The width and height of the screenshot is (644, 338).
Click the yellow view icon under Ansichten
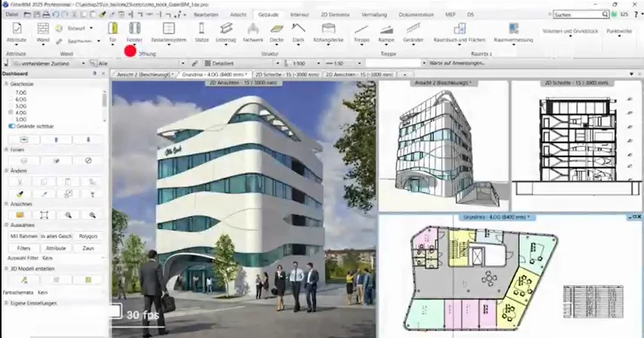[20, 215]
